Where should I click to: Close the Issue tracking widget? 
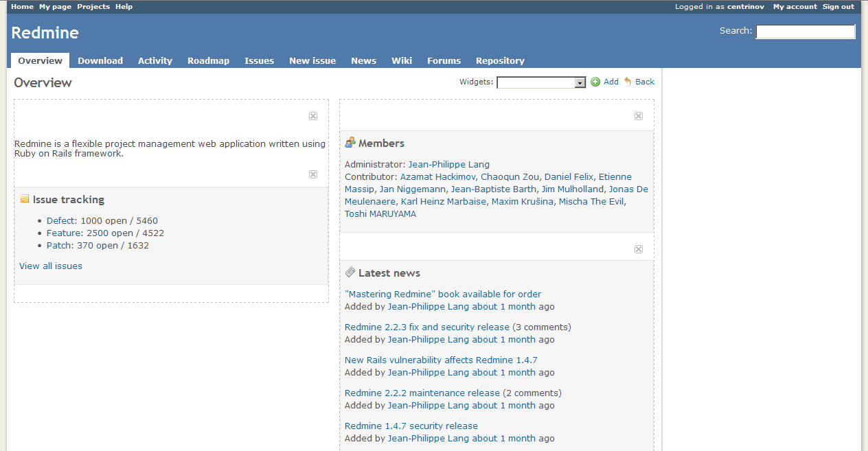[x=313, y=174]
